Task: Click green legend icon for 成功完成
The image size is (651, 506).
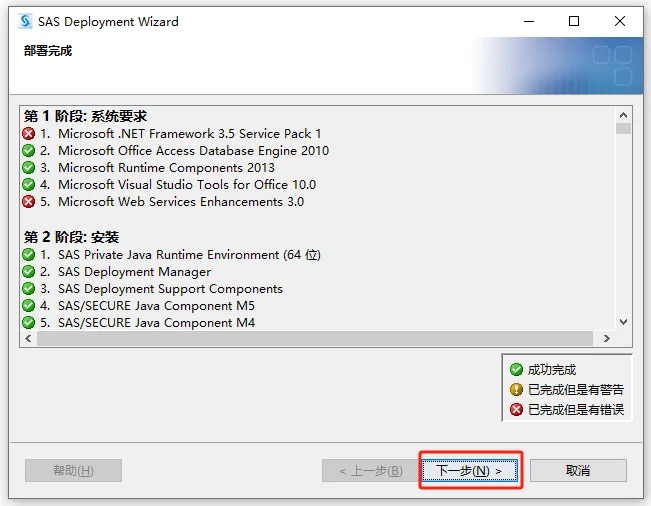Action: 516,369
